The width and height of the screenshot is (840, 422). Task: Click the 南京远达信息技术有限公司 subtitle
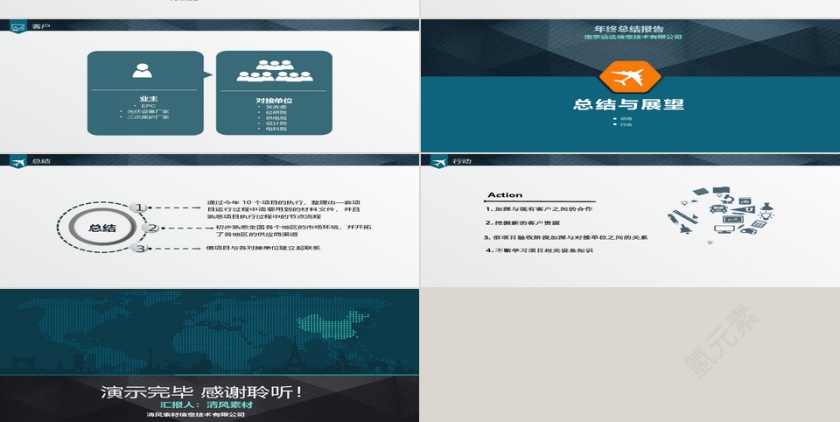633,37
